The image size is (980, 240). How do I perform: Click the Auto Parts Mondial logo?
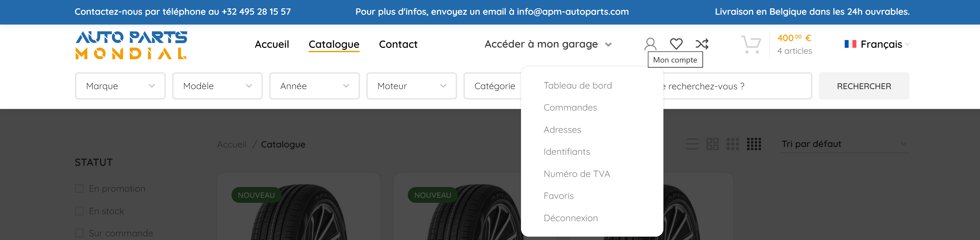131,45
